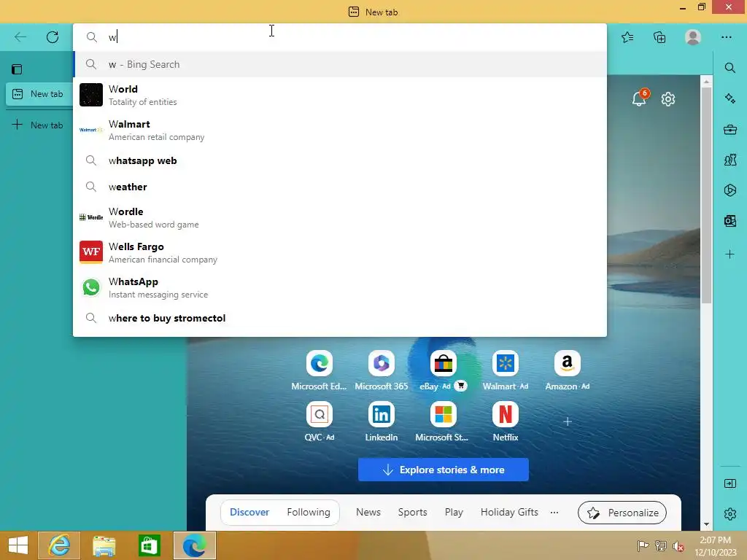Screen dimensions: 747x560
Task: Open sidebar Tools briefcase icon
Action: pos(729,129)
